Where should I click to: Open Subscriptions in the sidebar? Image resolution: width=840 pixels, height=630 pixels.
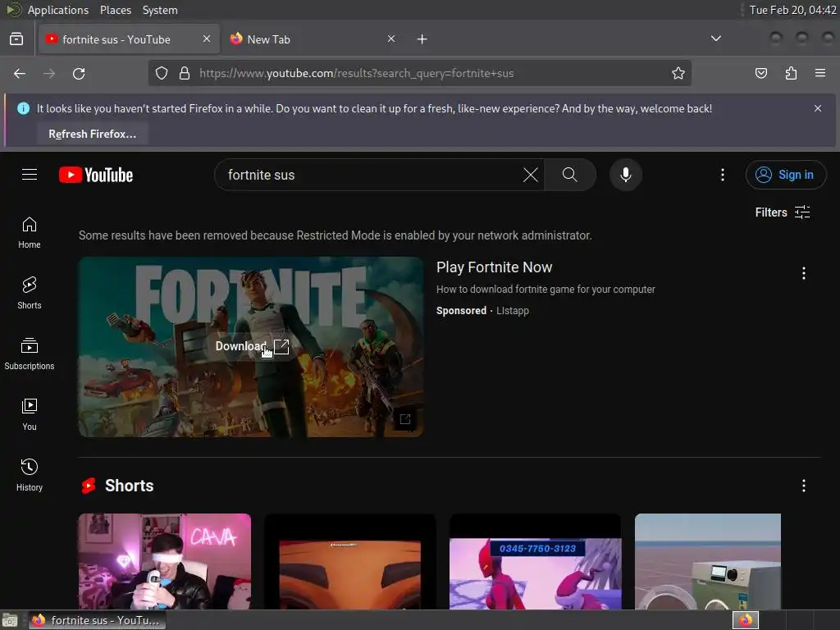pos(30,354)
